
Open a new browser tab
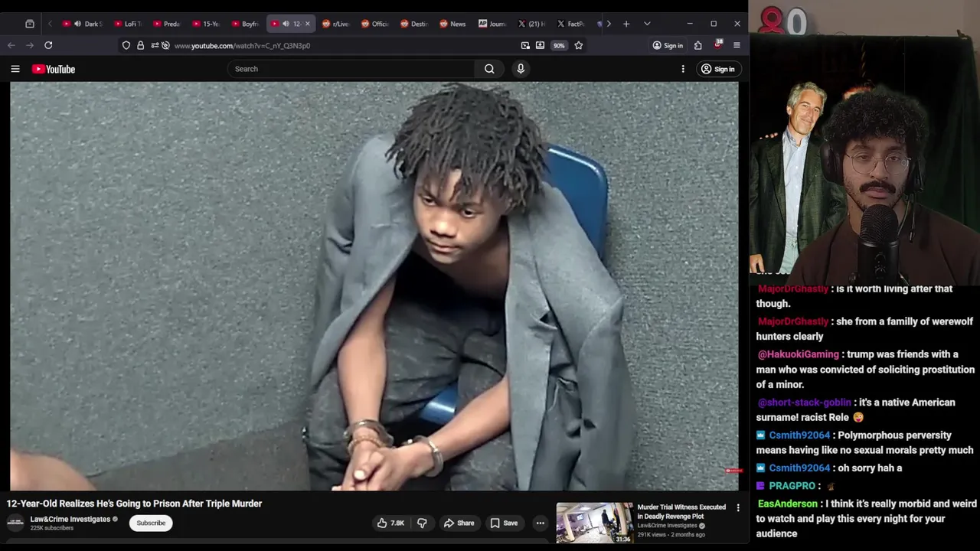626,24
